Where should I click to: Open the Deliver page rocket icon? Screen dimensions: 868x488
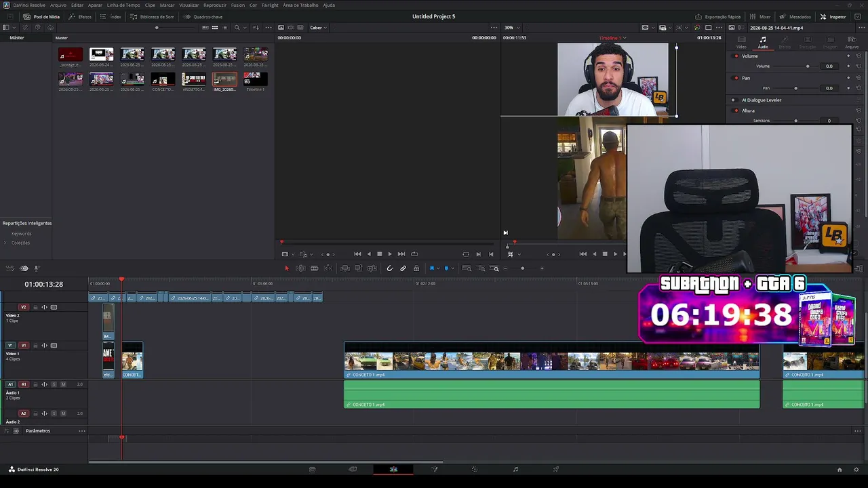pyautogui.click(x=556, y=469)
